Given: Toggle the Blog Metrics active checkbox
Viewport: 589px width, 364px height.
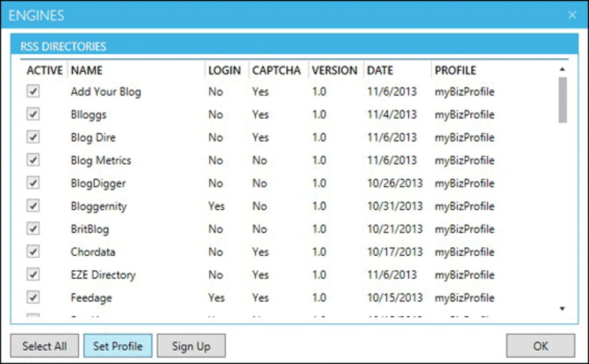Looking at the screenshot, I should click(33, 160).
